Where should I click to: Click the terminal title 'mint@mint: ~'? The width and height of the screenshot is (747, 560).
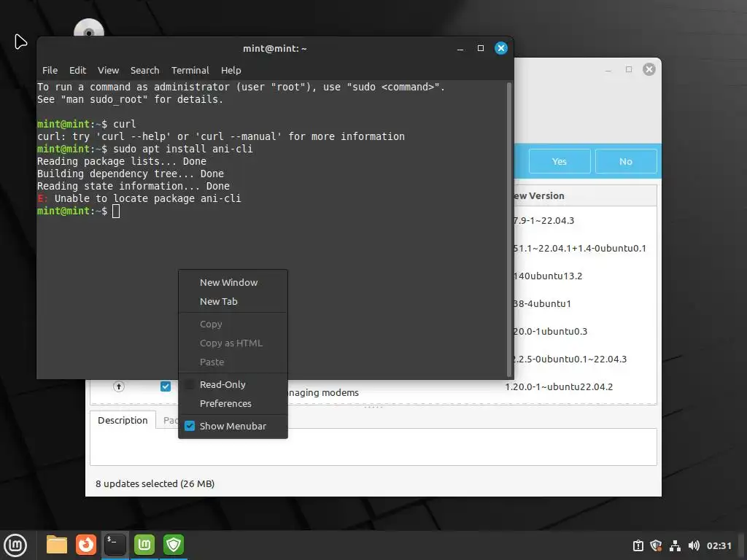pyautogui.click(x=275, y=48)
